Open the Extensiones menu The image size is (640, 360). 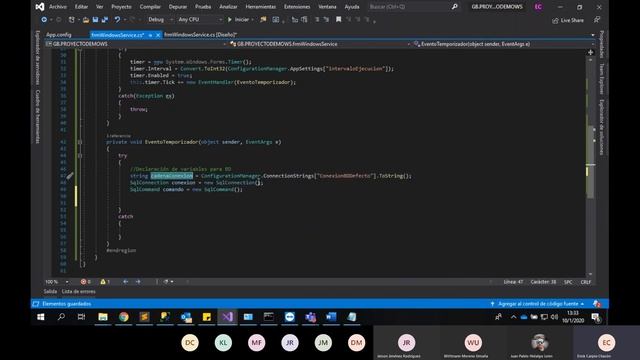(297, 7)
